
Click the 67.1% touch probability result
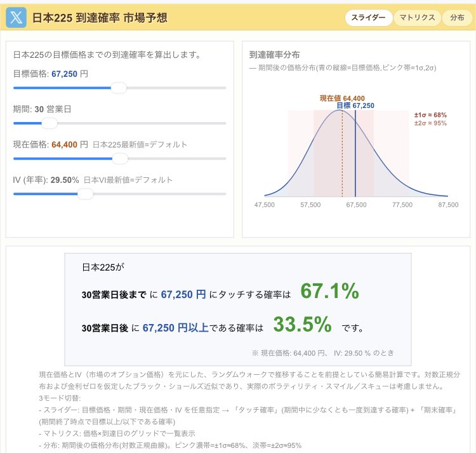pos(329,291)
